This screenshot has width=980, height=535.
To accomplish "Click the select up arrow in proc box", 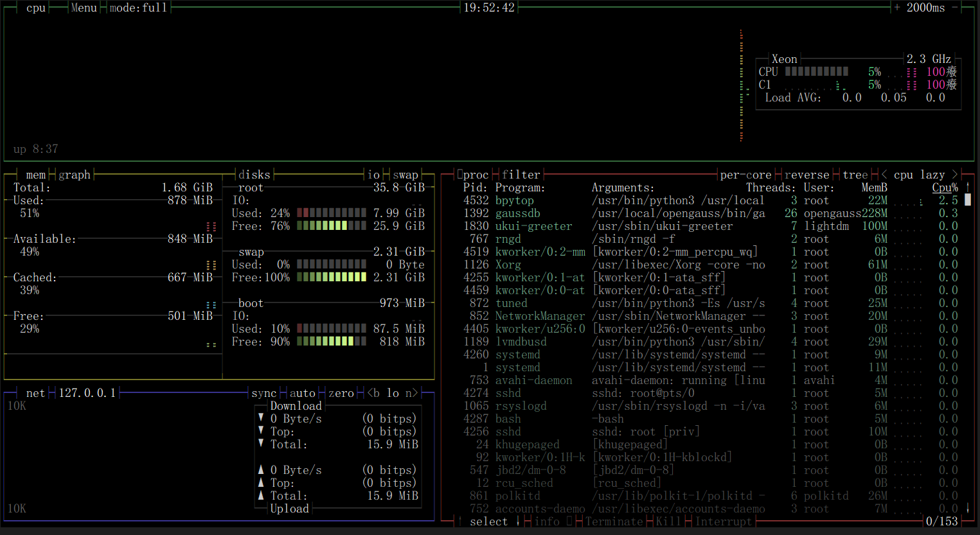I will tap(460, 522).
